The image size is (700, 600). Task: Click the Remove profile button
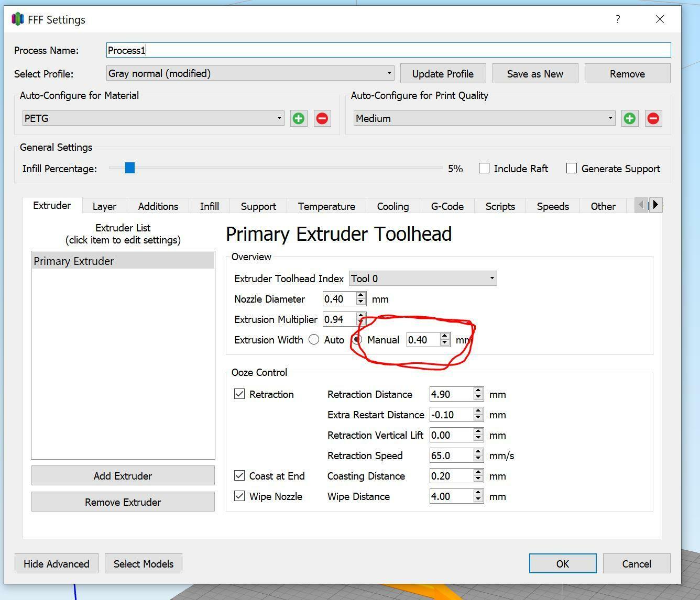click(627, 73)
